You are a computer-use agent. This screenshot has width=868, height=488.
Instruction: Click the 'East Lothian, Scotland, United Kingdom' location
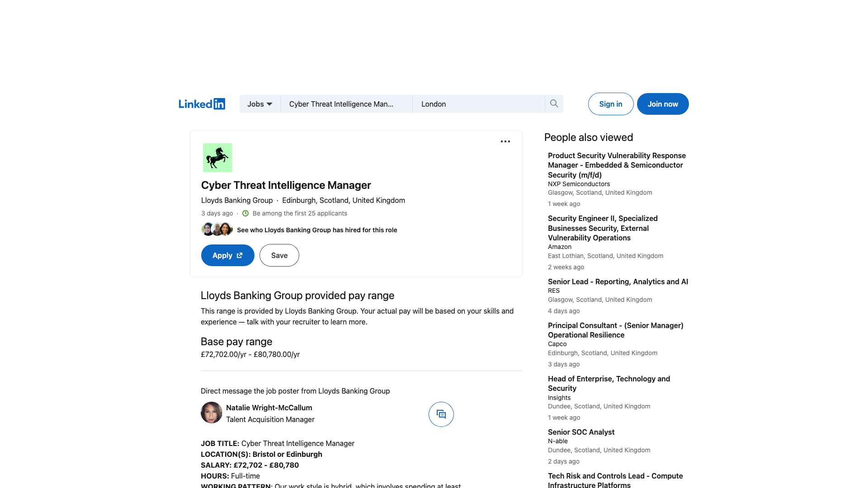click(605, 256)
